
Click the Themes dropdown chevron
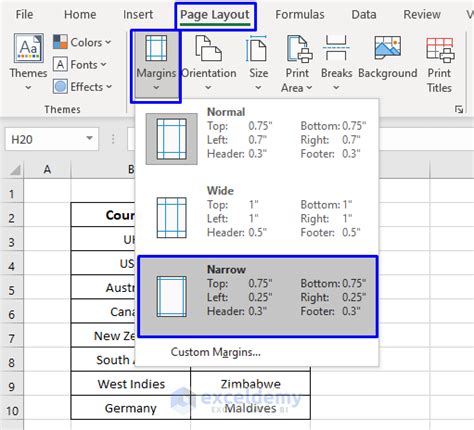[28, 88]
